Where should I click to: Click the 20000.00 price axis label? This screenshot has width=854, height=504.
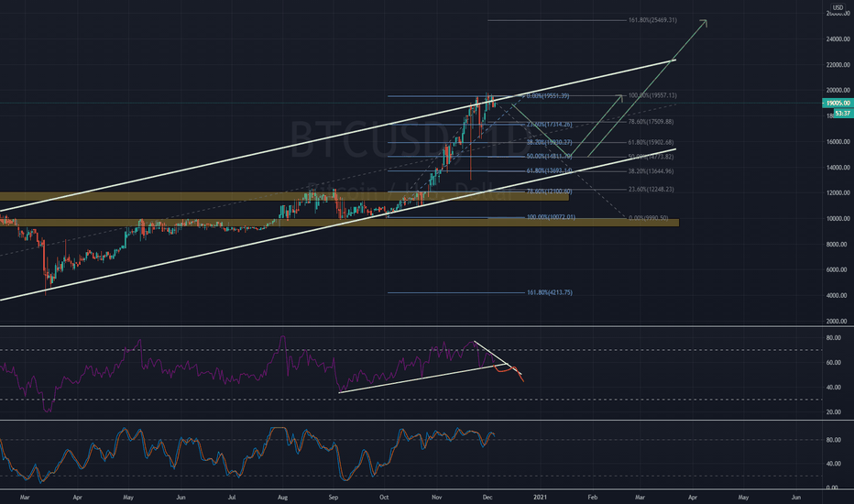click(x=838, y=91)
